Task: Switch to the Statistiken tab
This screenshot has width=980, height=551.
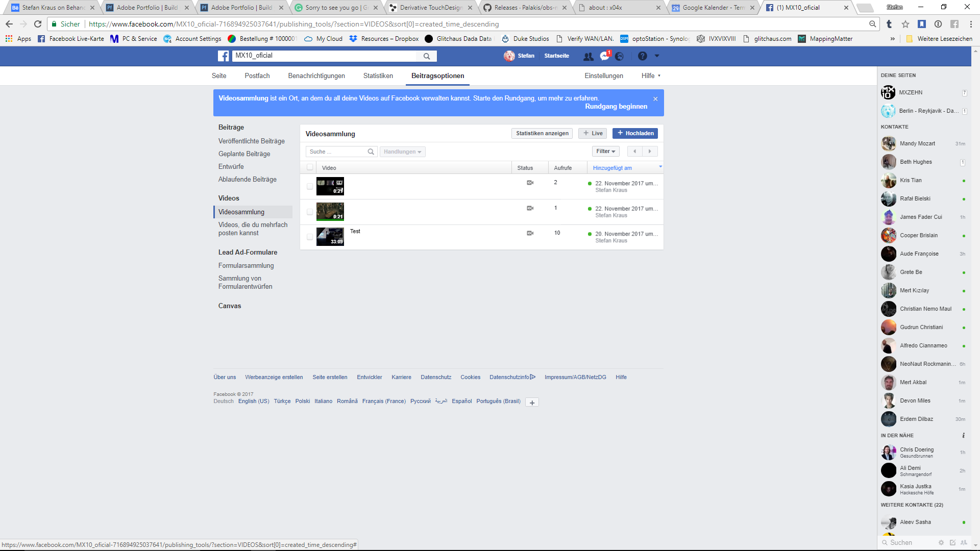Action: (x=378, y=76)
